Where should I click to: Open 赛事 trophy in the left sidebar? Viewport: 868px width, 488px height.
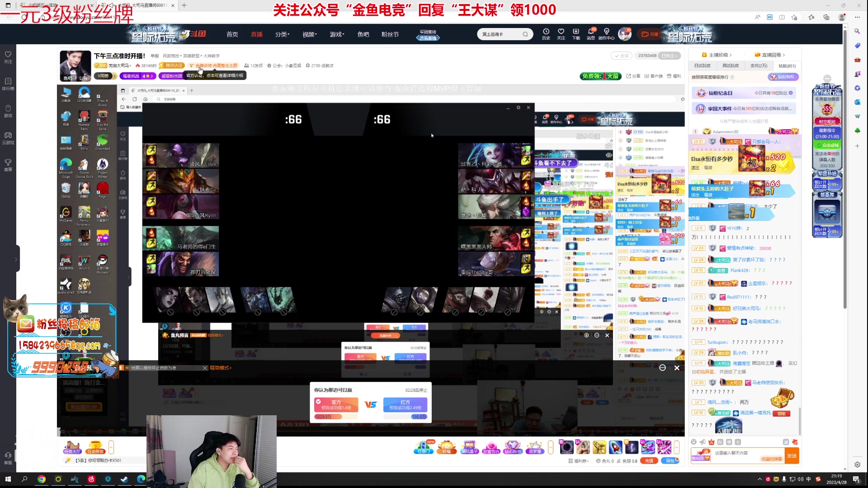(x=8, y=165)
